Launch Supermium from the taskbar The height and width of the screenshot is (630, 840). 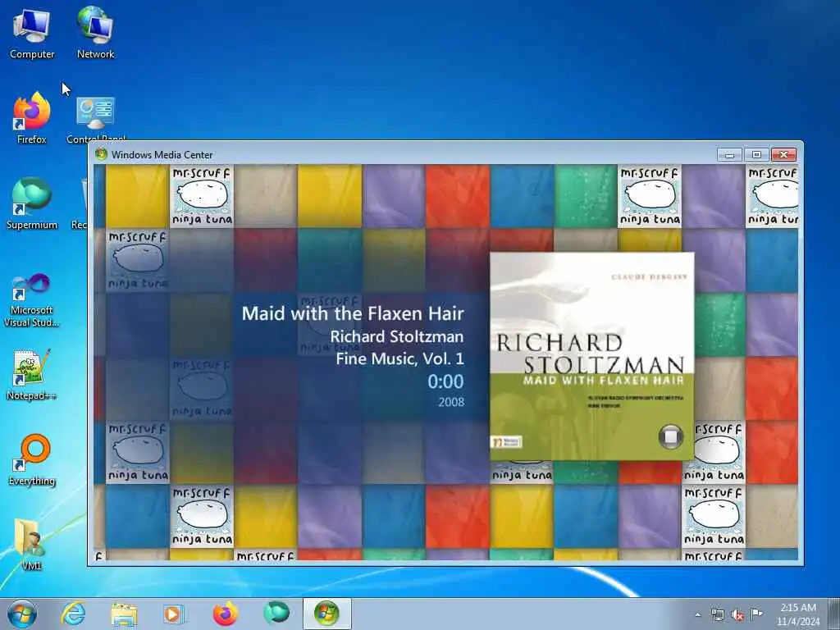tap(276, 614)
